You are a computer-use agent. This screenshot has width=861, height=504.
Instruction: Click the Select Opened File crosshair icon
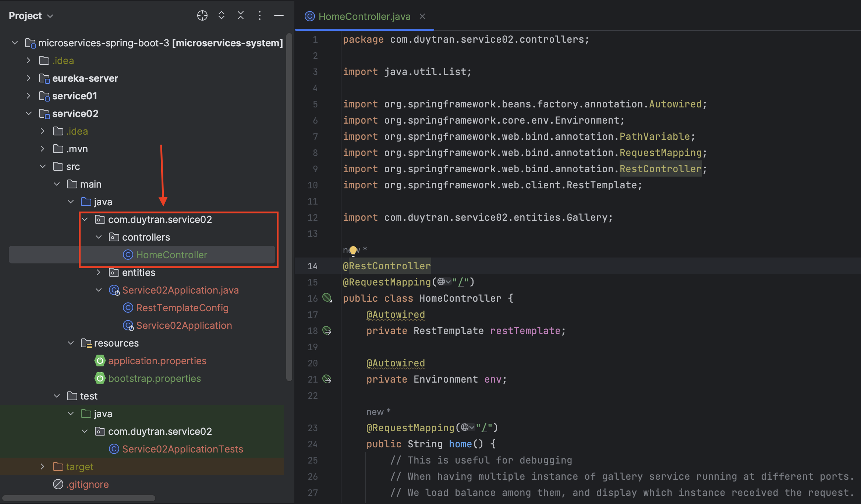coord(202,15)
